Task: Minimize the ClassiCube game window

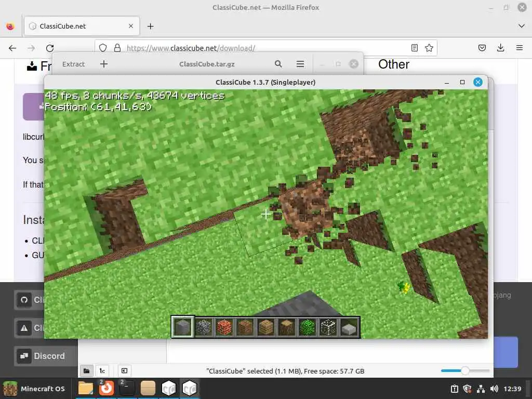Action: 447,82
